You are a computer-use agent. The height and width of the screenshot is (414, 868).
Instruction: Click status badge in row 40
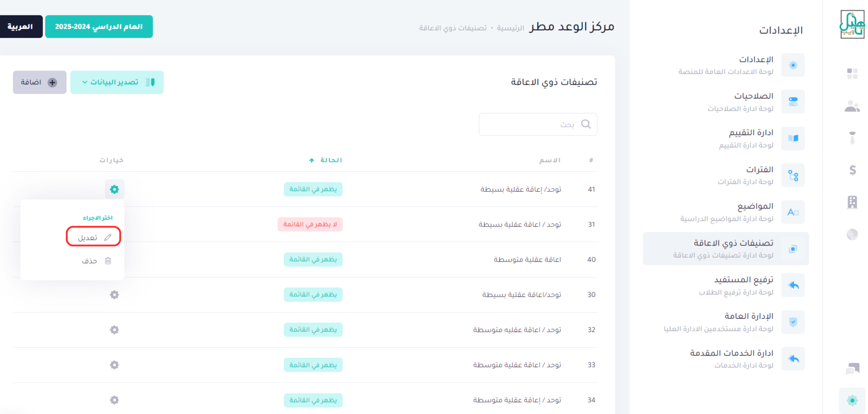point(313,259)
